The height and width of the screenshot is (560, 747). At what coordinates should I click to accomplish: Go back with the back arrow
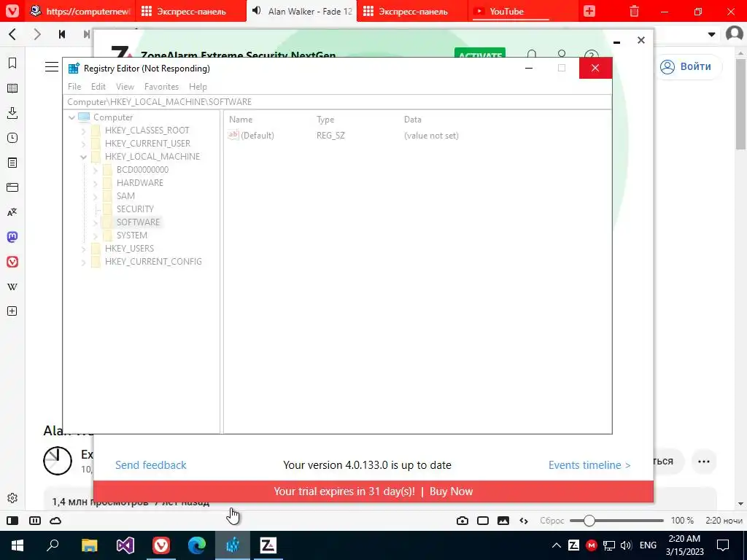click(13, 34)
